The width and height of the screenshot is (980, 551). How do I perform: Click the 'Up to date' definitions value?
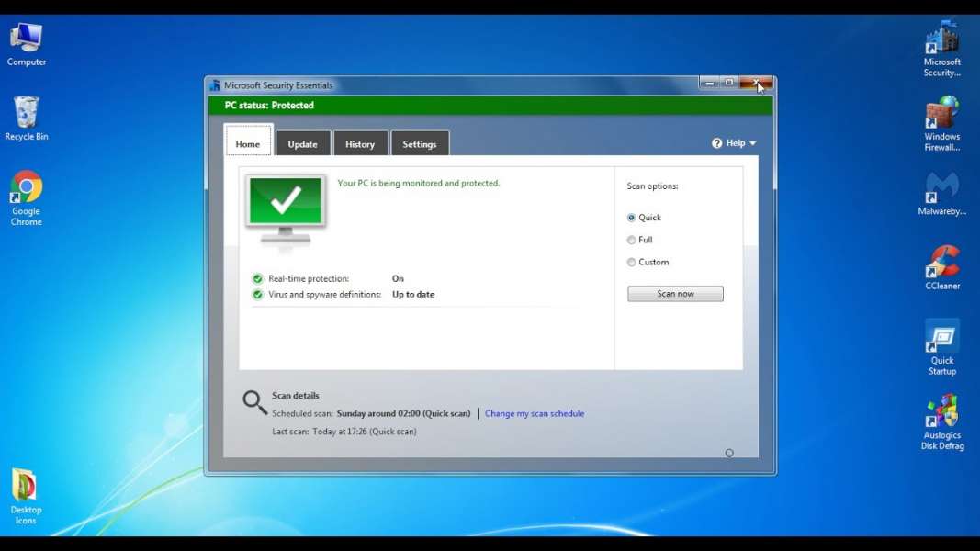pyautogui.click(x=413, y=294)
